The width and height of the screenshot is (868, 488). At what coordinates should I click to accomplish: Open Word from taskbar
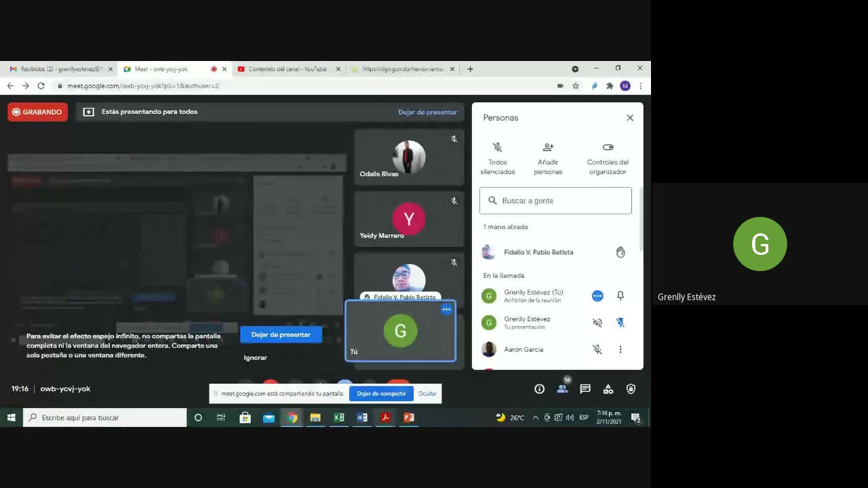362,418
